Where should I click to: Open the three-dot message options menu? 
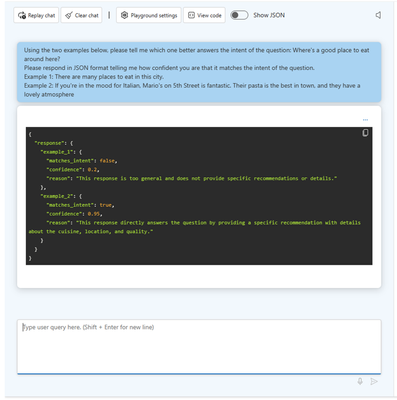click(x=365, y=120)
